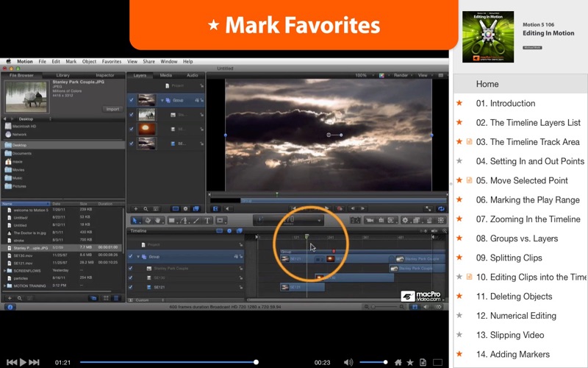Image resolution: width=588 pixels, height=368 pixels.
Task: Click the home icon in the player bar
Action: [398, 362]
